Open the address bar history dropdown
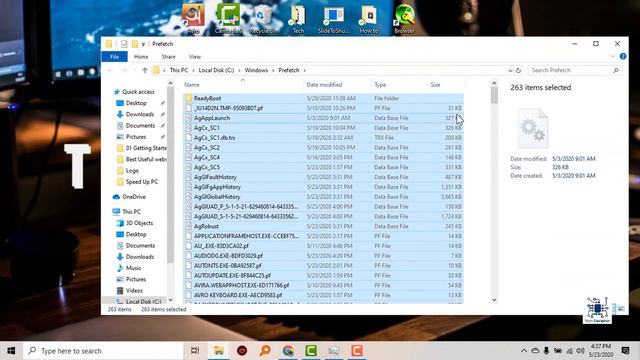The image size is (640, 360). point(510,70)
